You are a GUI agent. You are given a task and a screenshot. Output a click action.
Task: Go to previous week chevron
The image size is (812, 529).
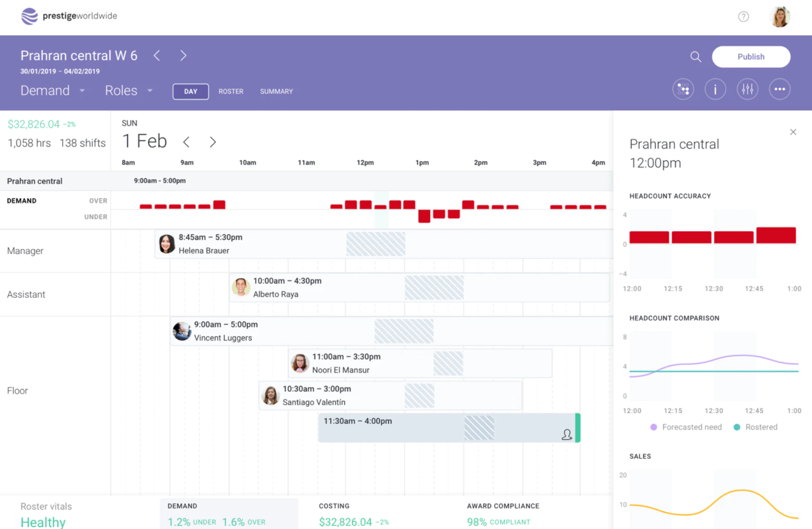[x=157, y=56]
